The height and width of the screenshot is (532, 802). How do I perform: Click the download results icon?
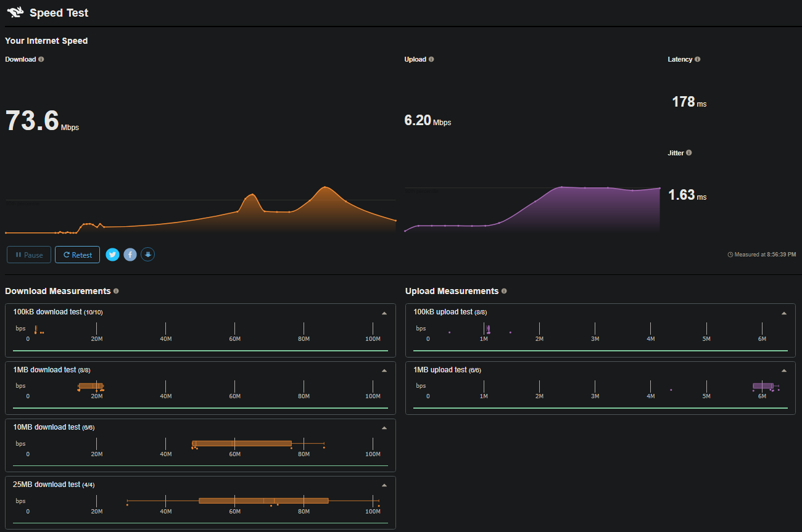coord(147,255)
